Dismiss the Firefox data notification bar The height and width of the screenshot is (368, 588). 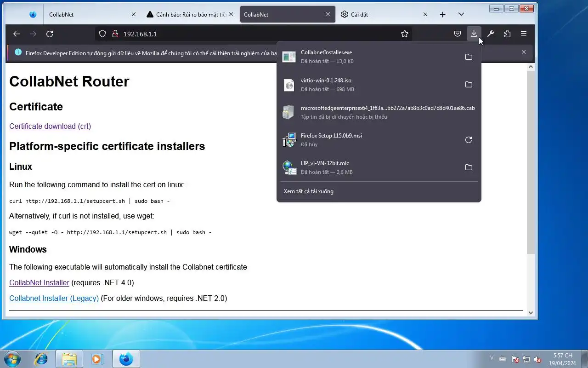pos(523,52)
